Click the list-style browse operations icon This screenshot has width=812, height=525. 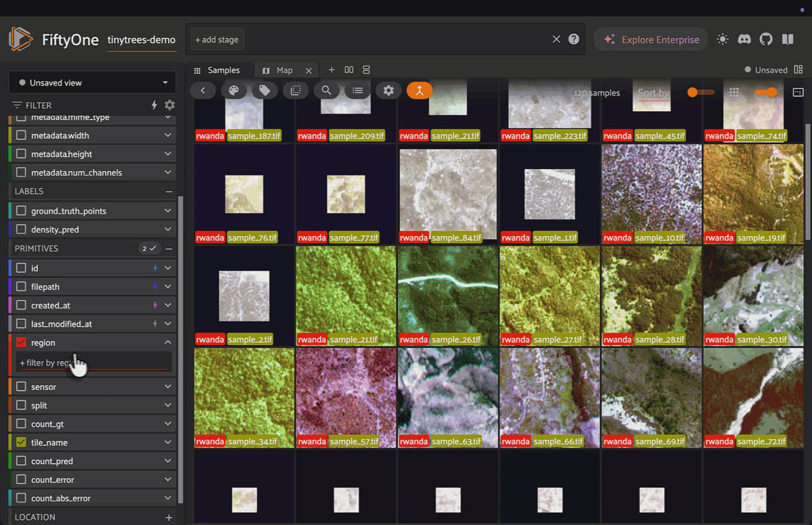click(x=358, y=91)
